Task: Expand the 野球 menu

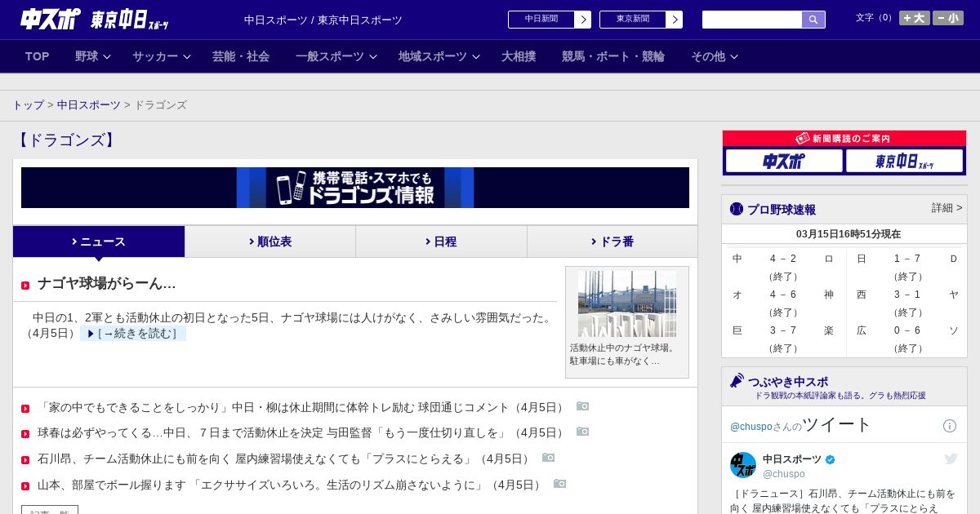Action: coord(92,56)
